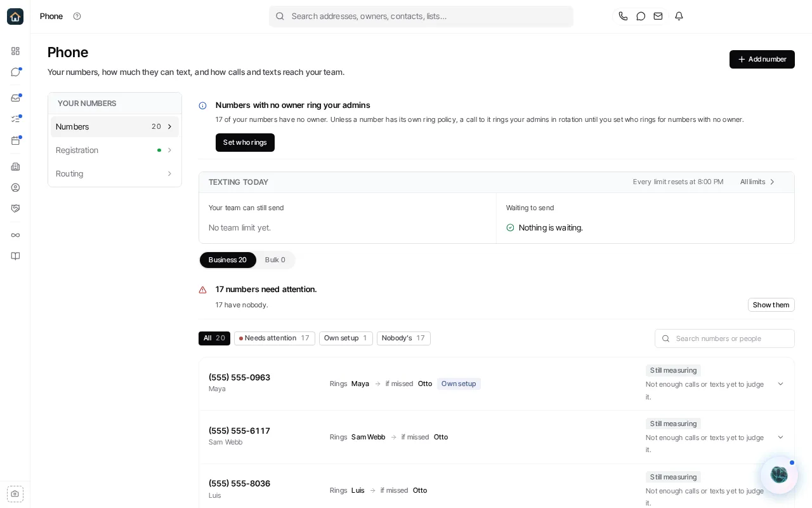Open Routing section in Your Numbers

[115, 173]
